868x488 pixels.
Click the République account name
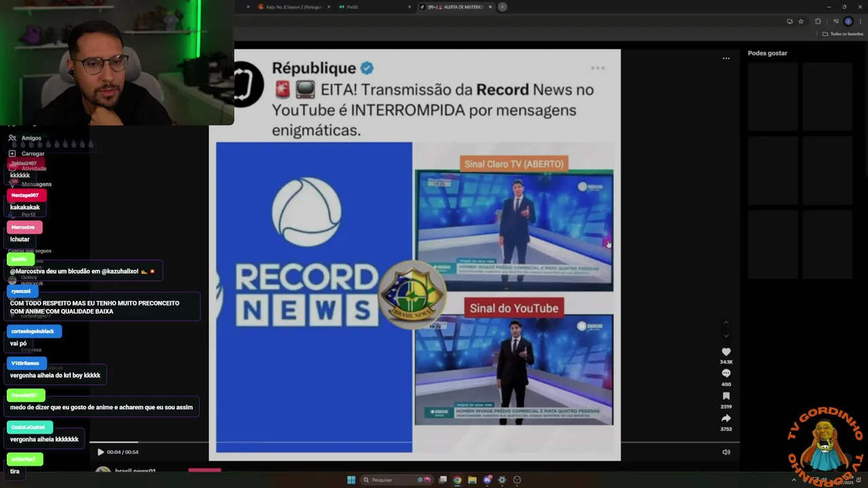[314, 68]
